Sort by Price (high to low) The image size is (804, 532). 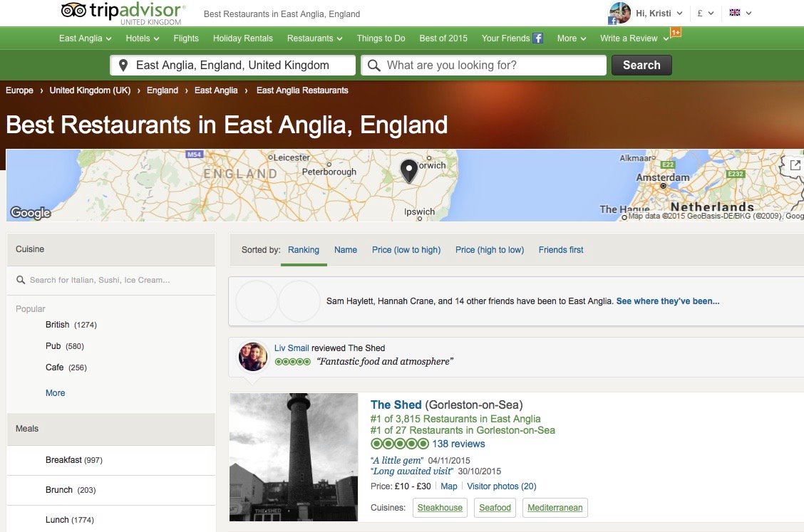pyautogui.click(x=490, y=249)
